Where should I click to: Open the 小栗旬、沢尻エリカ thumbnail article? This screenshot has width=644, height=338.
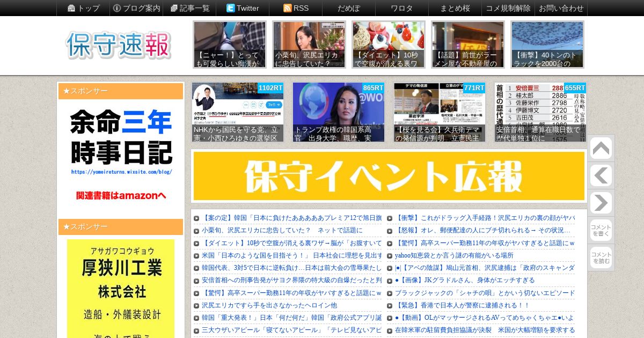coord(309,45)
